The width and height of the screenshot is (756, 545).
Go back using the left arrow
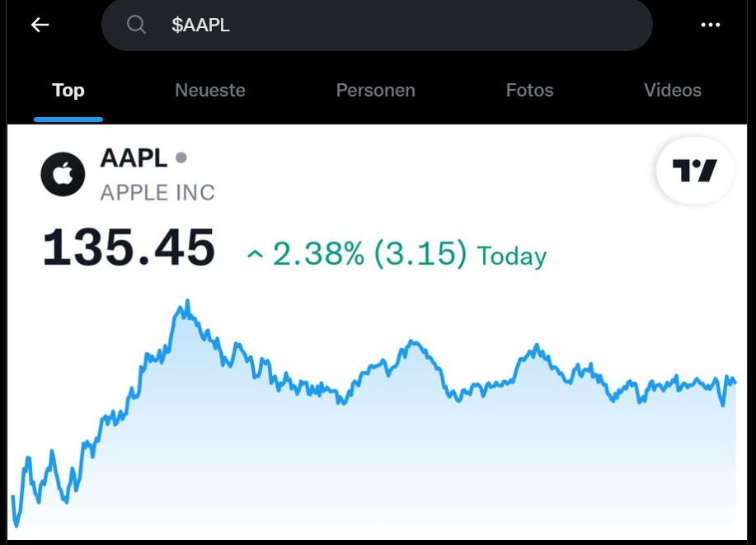tap(40, 25)
